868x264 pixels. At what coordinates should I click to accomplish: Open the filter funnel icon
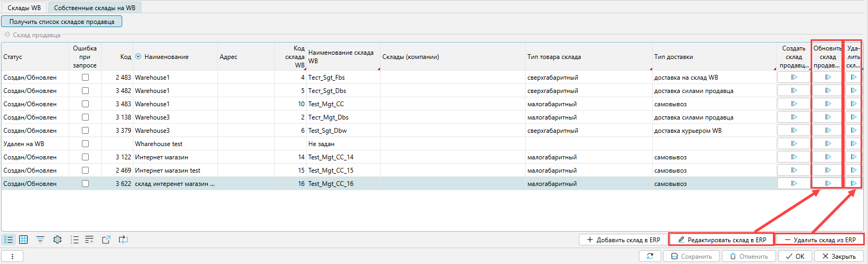(40, 240)
